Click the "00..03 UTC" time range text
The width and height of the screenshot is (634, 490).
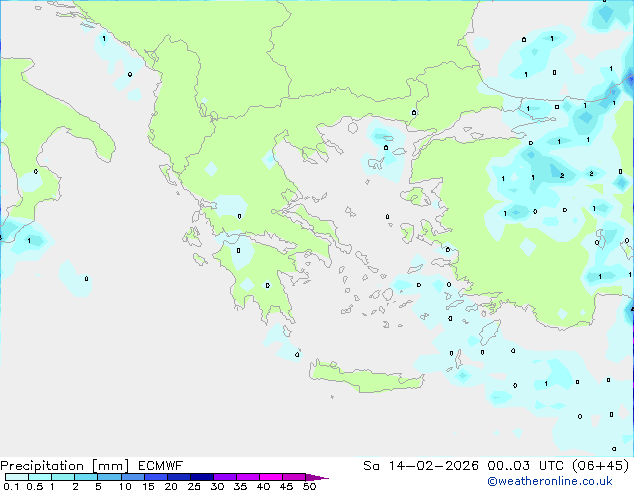pos(527,466)
